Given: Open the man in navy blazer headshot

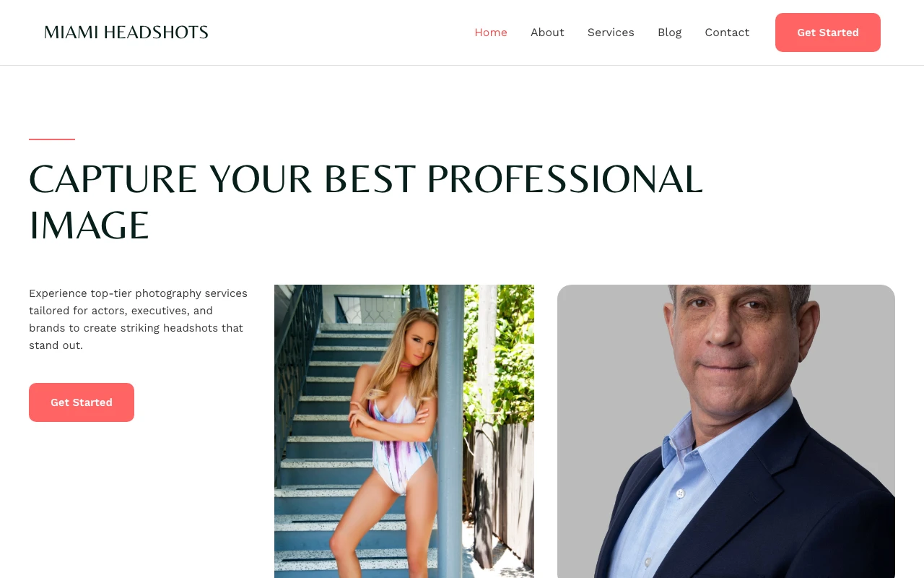Looking at the screenshot, I should click(x=726, y=431).
